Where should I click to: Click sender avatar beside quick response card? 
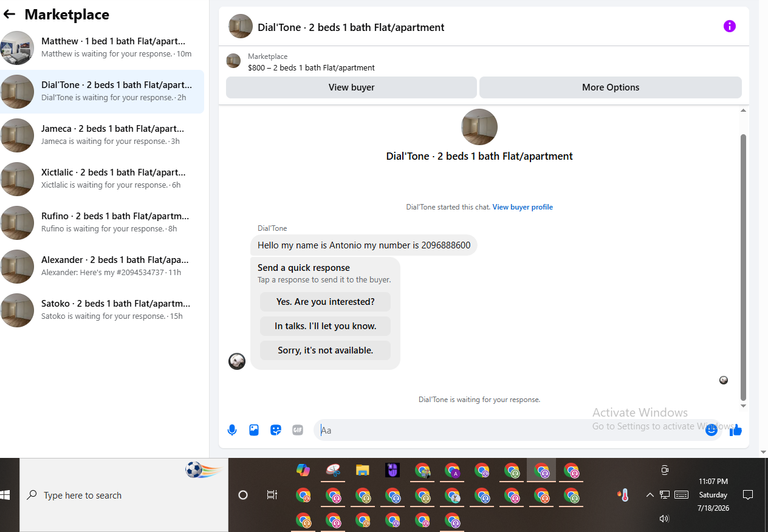237,361
